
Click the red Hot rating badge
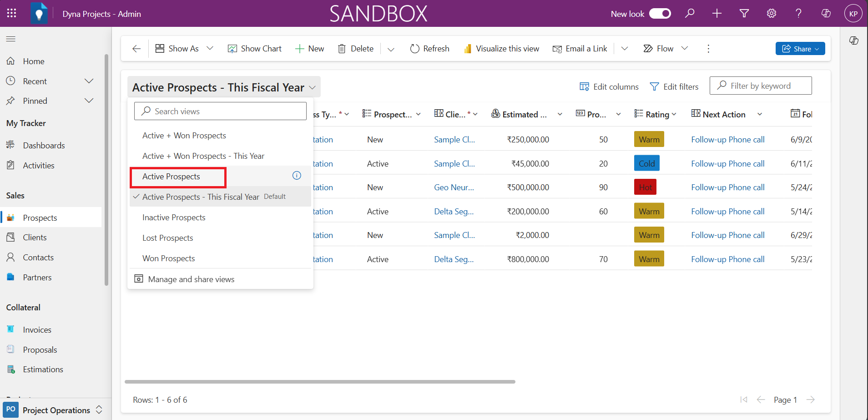[x=645, y=187]
